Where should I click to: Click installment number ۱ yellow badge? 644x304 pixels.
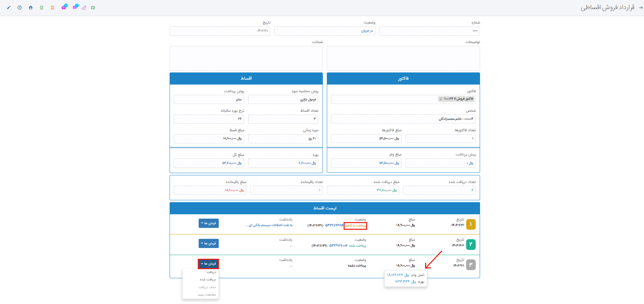coord(471,224)
